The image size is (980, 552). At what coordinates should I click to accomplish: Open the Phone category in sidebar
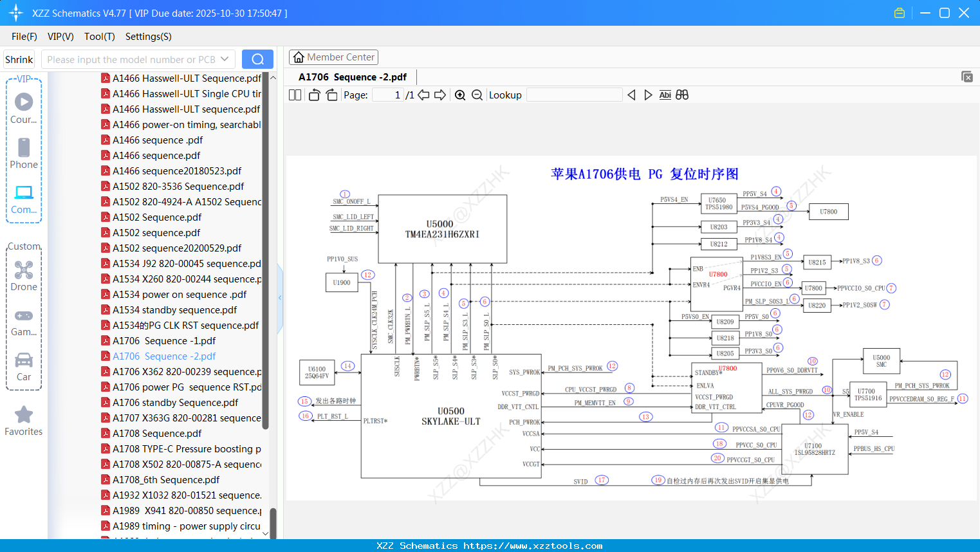24,154
